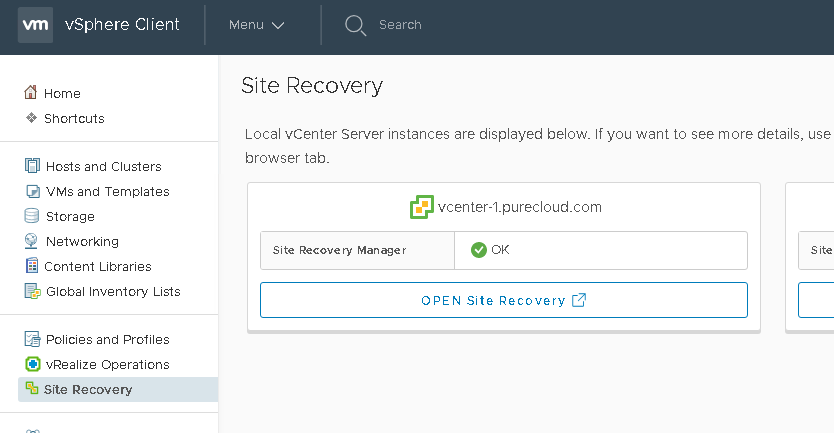Open the Shortcuts menu item
This screenshot has width=834, height=433.
[x=74, y=119]
